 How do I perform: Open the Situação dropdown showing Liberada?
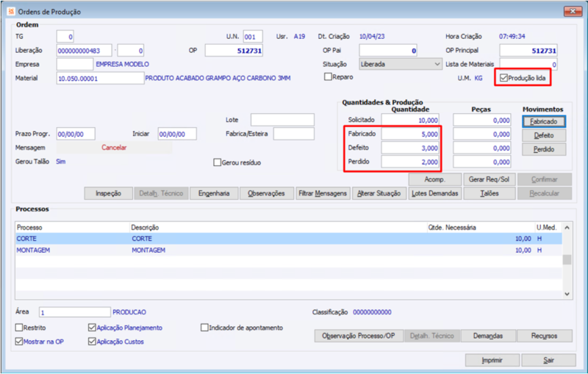401,64
